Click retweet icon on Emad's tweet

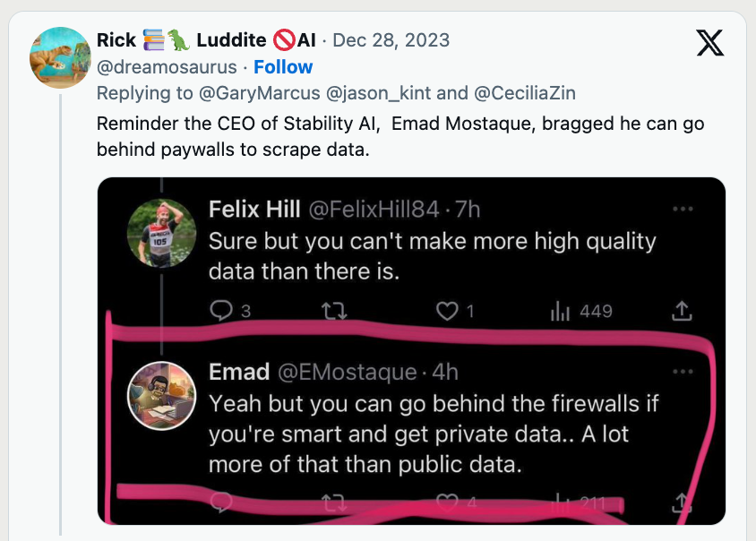click(333, 503)
